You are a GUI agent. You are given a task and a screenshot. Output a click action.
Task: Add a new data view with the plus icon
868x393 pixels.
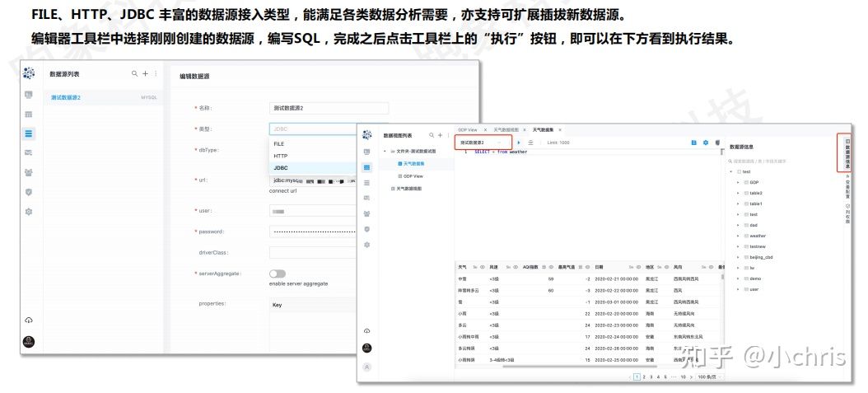(441, 135)
